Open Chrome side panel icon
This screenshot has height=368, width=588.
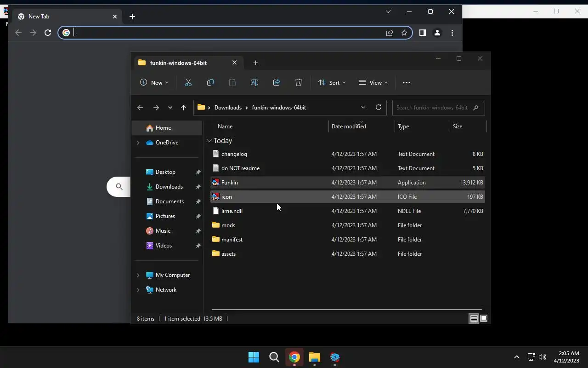point(423,33)
